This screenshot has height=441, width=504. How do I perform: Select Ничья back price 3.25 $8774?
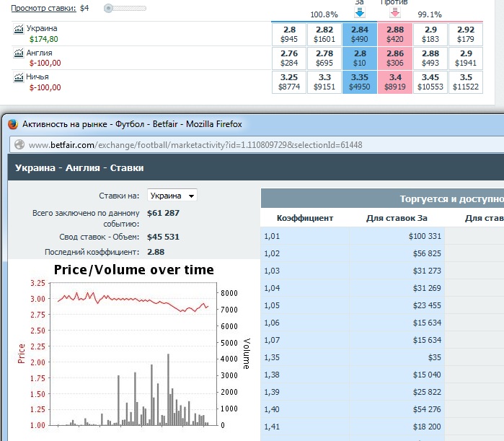click(289, 82)
